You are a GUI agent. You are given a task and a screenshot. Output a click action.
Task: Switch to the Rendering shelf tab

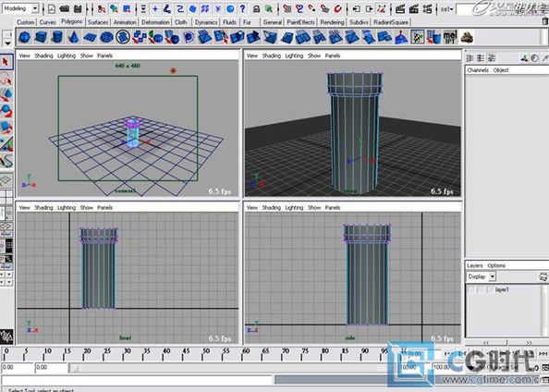tap(332, 22)
